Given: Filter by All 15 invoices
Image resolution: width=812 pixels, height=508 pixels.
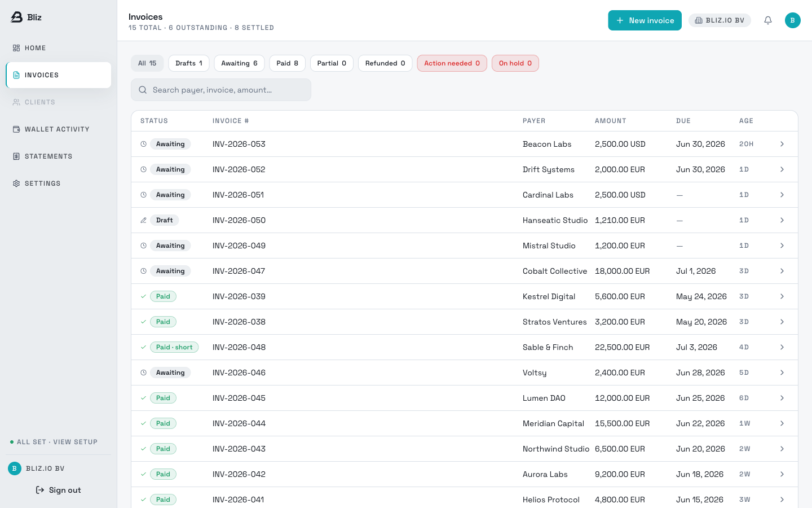Looking at the screenshot, I should [147, 63].
